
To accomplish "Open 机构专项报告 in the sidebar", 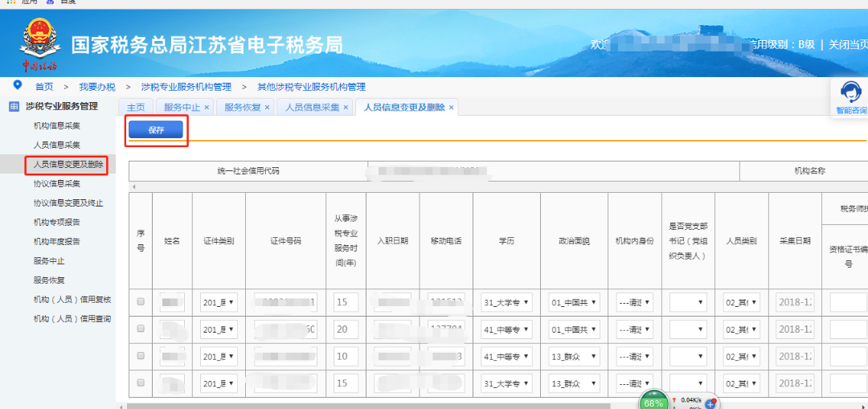I will pyautogui.click(x=57, y=223).
